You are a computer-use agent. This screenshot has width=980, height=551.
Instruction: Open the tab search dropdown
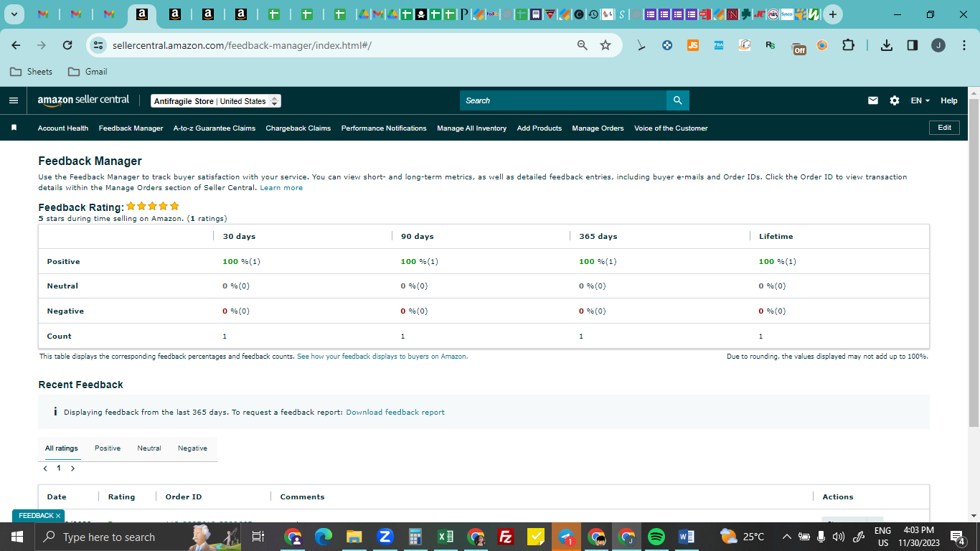click(14, 14)
